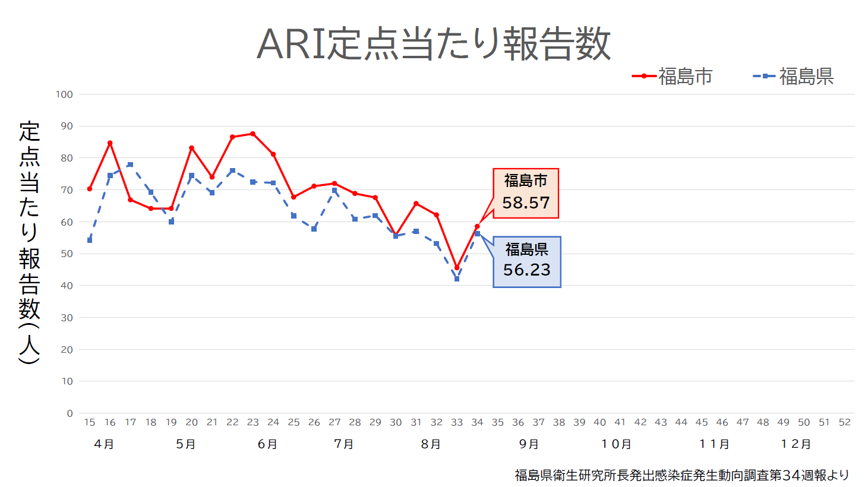Click the red 福島市 data point at week 34

477,226
